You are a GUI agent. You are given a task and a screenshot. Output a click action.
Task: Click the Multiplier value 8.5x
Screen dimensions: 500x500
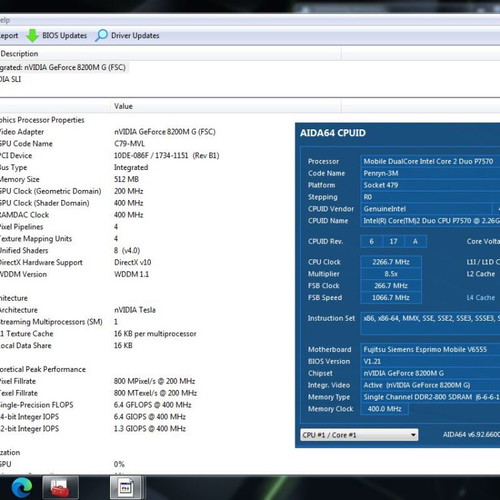tap(391, 274)
